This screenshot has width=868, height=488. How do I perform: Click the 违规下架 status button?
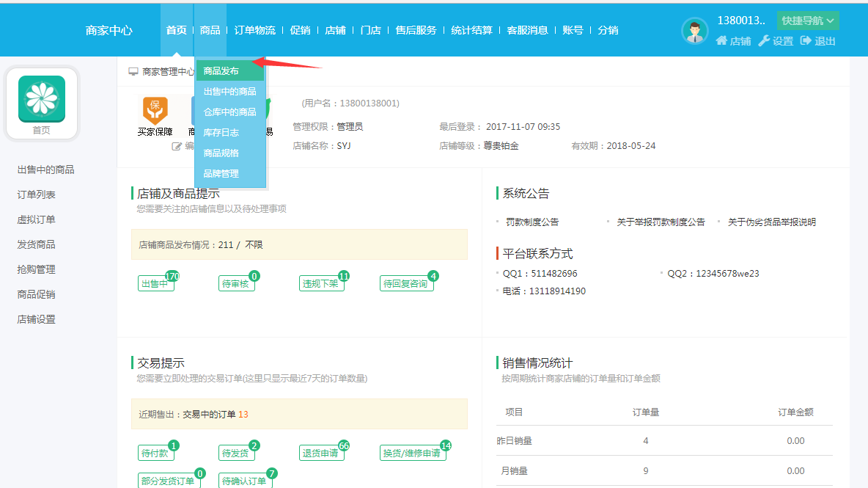tap(320, 284)
